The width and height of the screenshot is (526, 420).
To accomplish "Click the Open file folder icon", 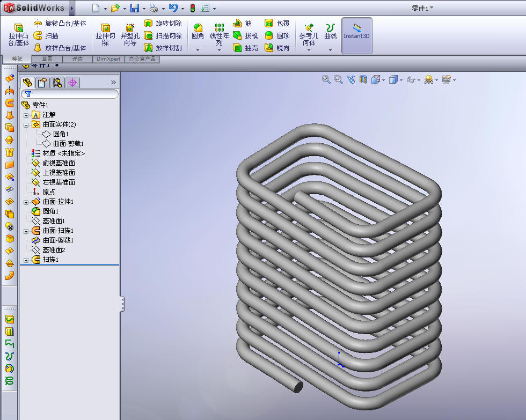I will (x=115, y=8).
